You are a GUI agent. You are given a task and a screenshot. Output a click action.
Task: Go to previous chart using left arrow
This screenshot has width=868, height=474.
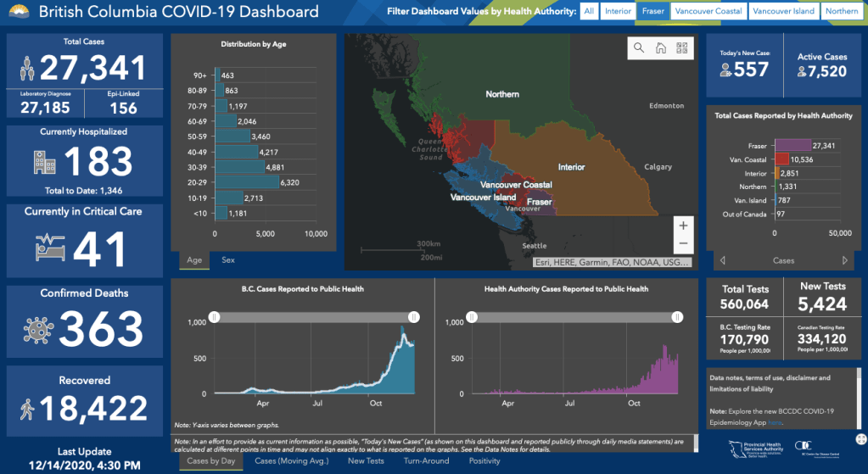tap(722, 260)
